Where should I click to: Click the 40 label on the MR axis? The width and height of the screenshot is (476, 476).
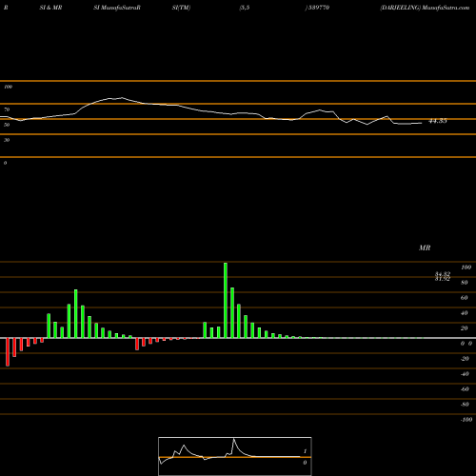[465, 313]
